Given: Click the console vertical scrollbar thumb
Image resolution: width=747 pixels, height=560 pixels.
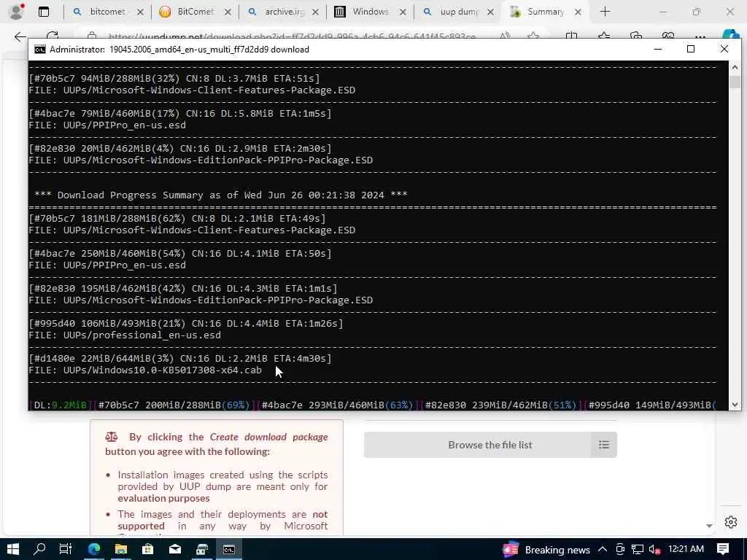Looking at the screenshot, I should click(735, 82).
